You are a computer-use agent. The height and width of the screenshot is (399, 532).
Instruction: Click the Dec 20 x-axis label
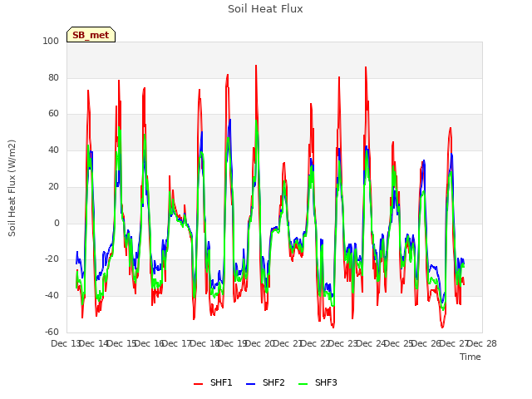pyautogui.click(x=259, y=343)
